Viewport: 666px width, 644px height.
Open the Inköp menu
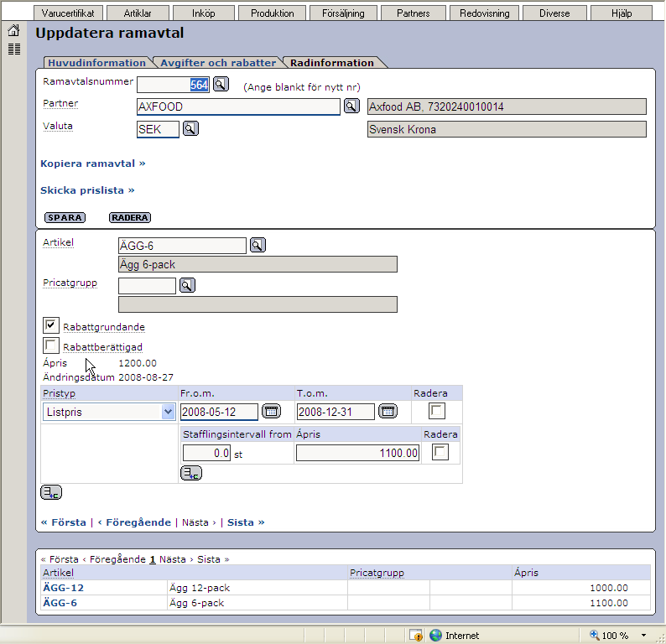pyautogui.click(x=204, y=13)
